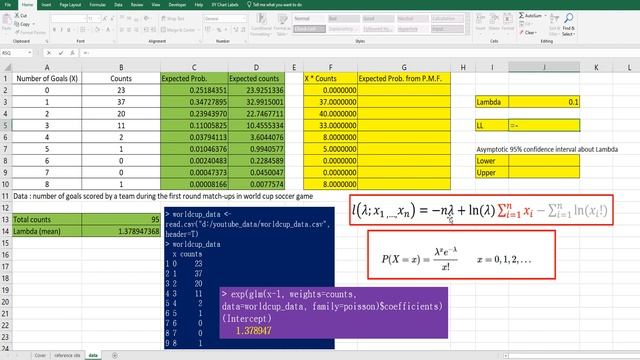Confirm the formula entry with checkmark icon
Viewport: 640px width, 360px height.
click(x=60, y=53)
